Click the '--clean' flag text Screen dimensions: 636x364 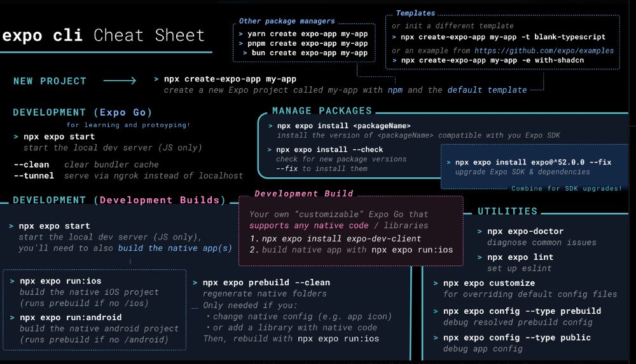(31, 165)
